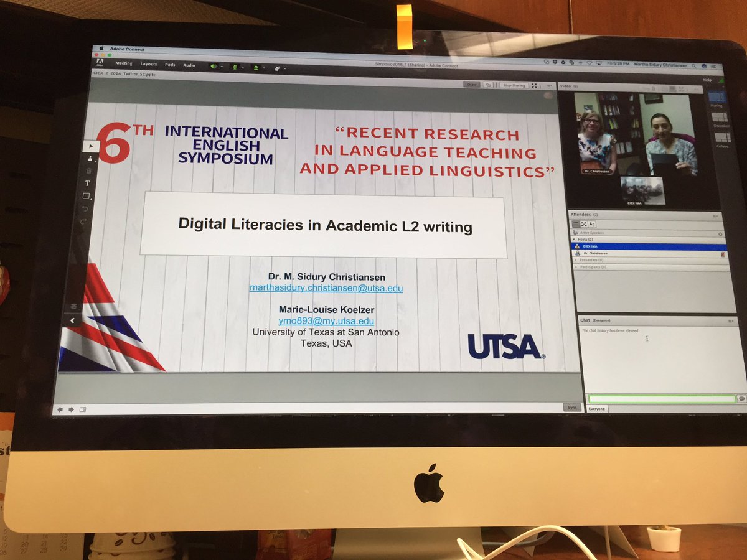Open the Audio menu

[189, 65]
